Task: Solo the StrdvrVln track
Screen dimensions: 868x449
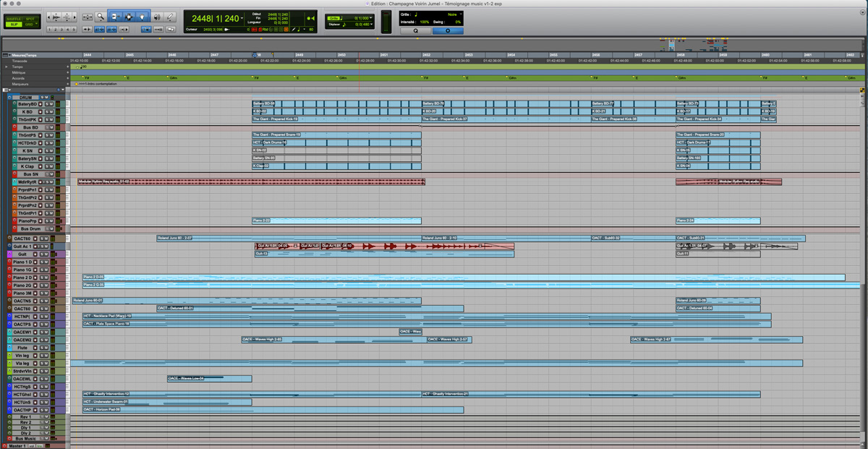Action: pyautogui.click(x=42, y=371)
